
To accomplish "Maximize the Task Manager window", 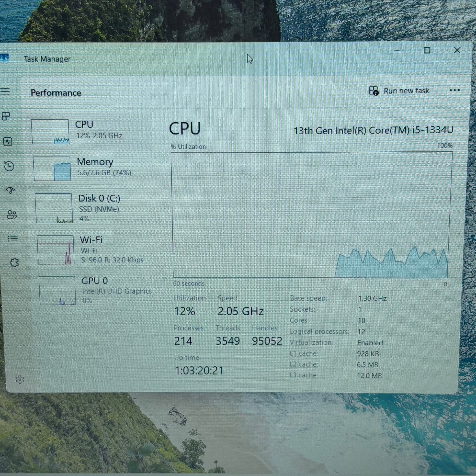I will [427, 50].
